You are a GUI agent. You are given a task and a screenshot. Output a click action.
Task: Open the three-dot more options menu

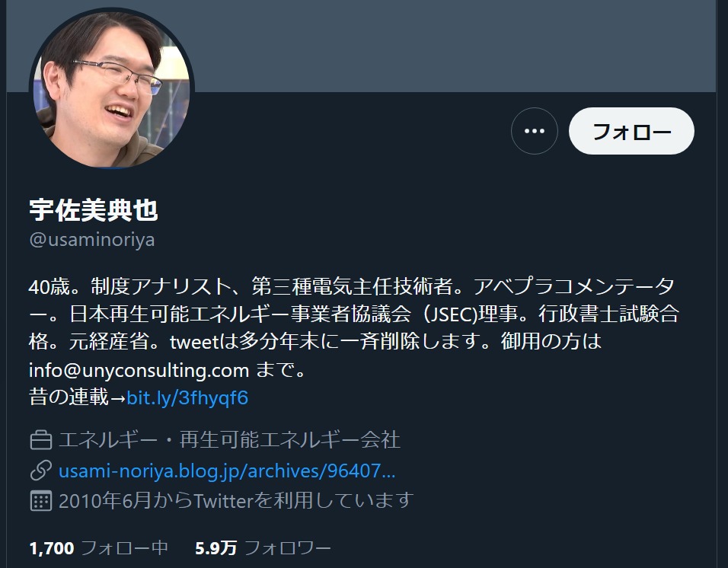[535, 131]
